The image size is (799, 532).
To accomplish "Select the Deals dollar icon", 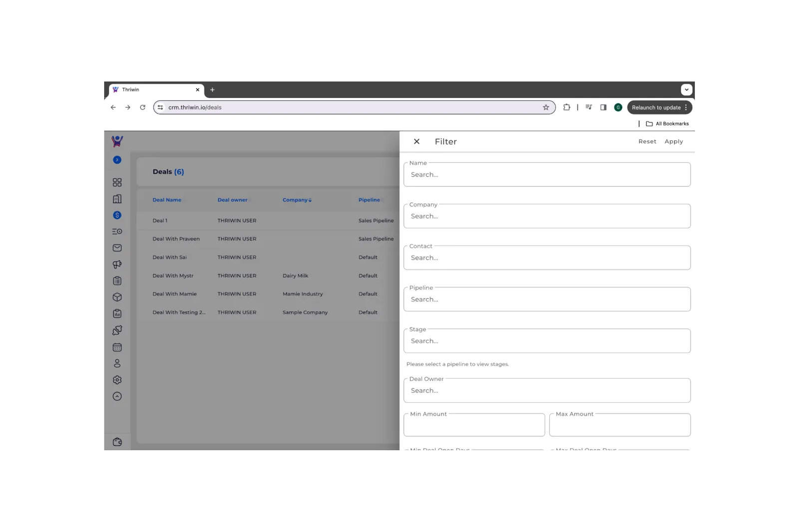I will tap(117, 216).
